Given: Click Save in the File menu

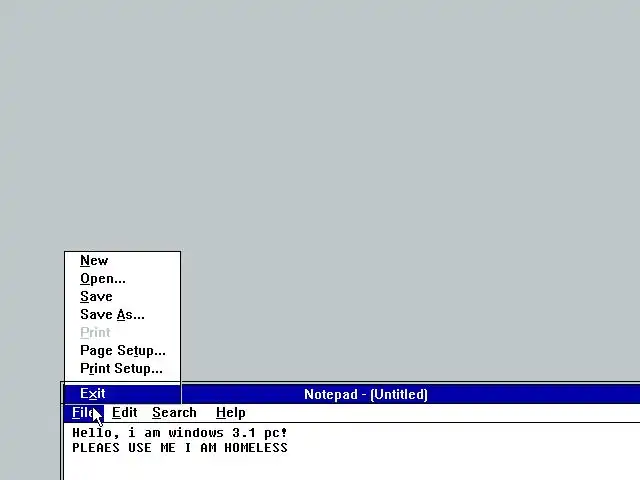Looking at the screenshot, I should (x=122, y=296).
